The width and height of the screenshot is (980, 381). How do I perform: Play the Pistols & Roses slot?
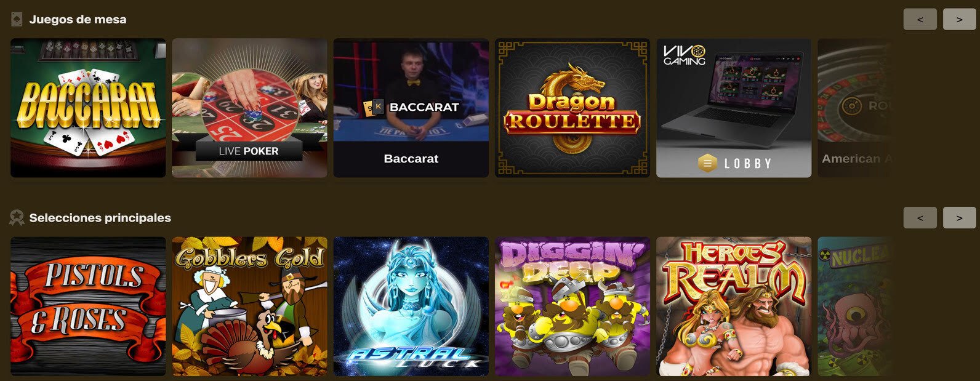88,307
